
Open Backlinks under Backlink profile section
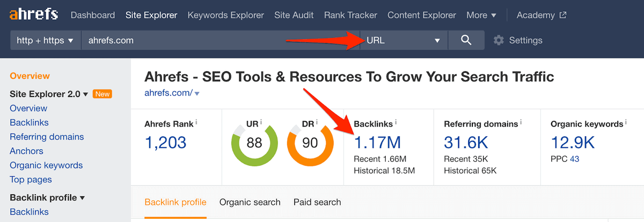coord(29,212)
